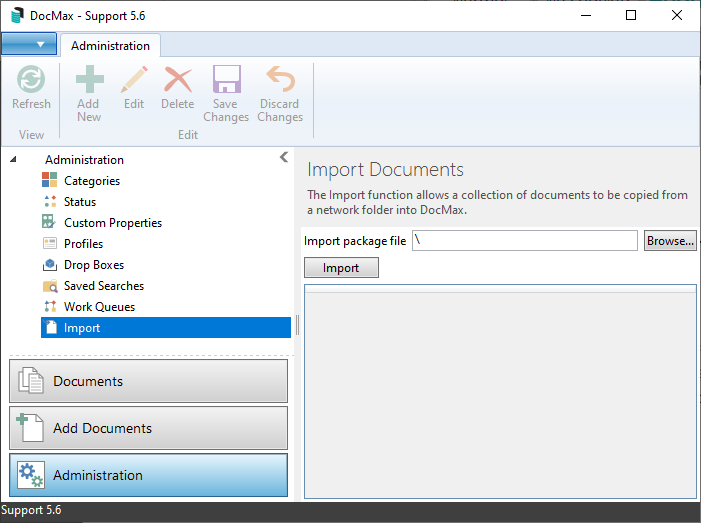Screen dimensions: 701x523
Task: Select Profiles in the administration tree
Action: [x=84, y=244]
